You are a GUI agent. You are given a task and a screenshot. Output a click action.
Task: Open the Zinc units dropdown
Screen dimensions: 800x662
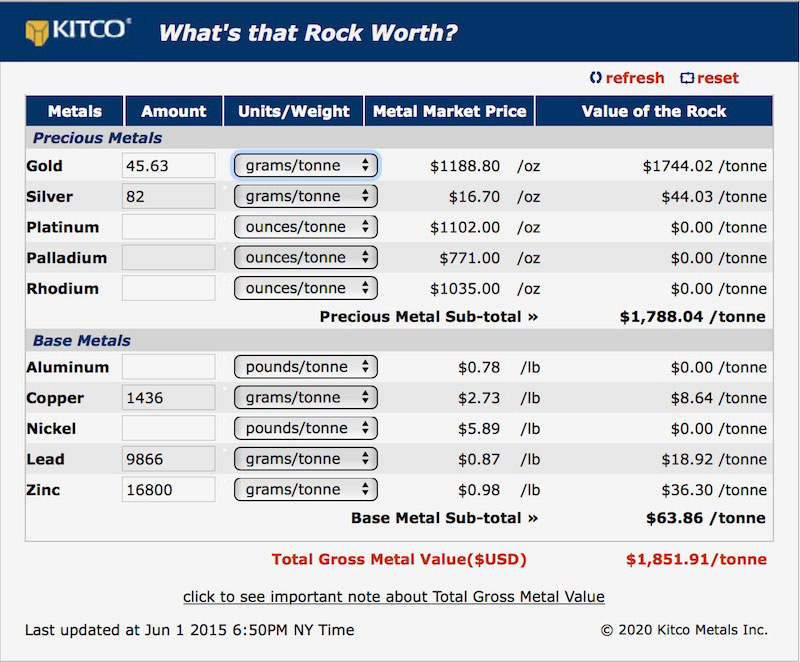click(306, 489)
